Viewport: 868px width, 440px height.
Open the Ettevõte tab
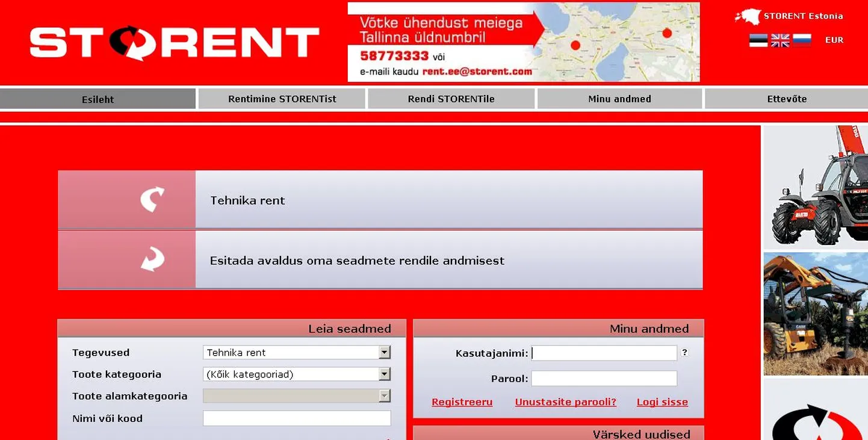pos(787,99)
